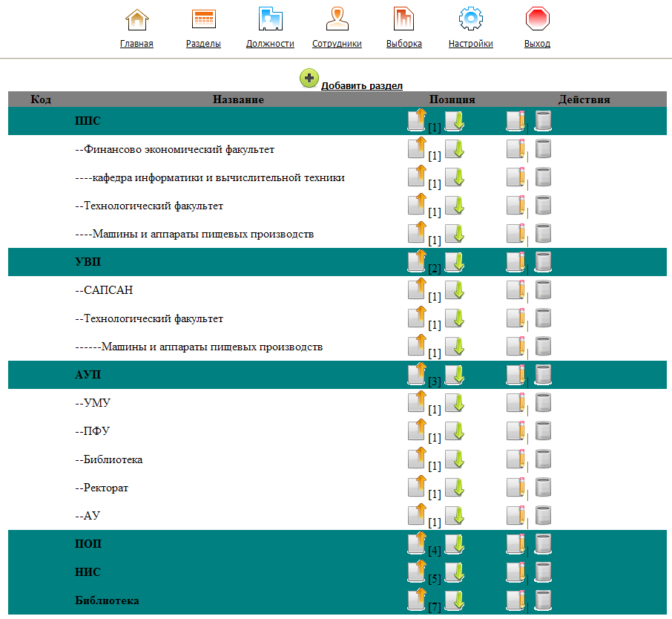Click the Выборка report icon

(404, 19)
